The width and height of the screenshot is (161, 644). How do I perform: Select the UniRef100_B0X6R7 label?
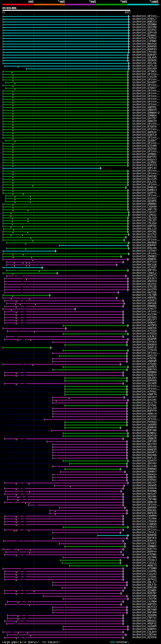[144, 82]
